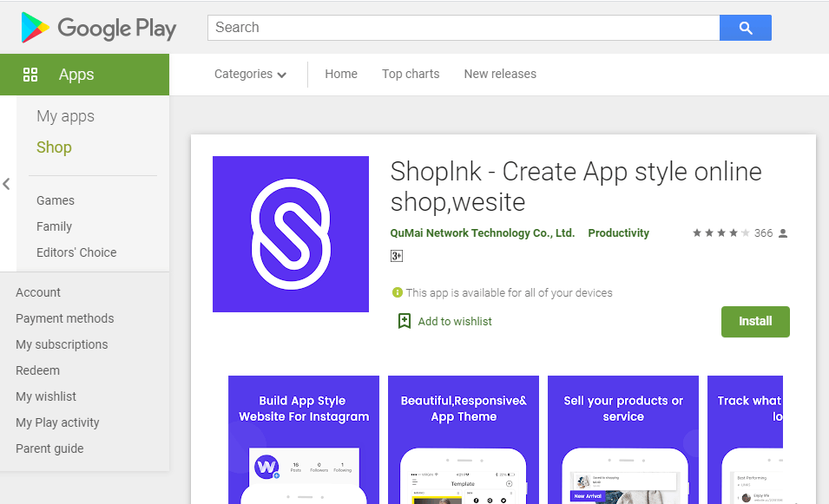Click the green info icon beside availability
This screenshot has height=504, width=829.
coord(397,292)
